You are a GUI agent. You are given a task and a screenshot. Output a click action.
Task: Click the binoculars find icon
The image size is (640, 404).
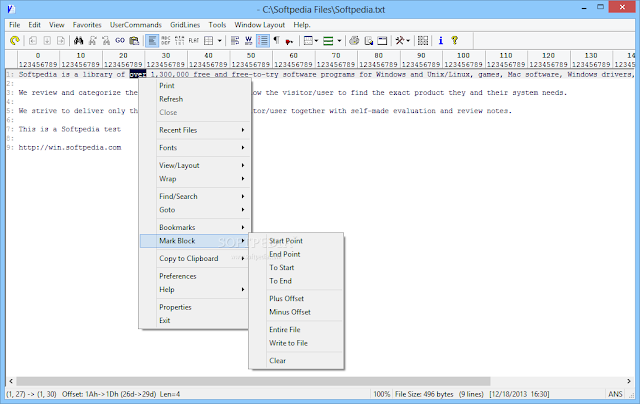[x=78, y=40]
